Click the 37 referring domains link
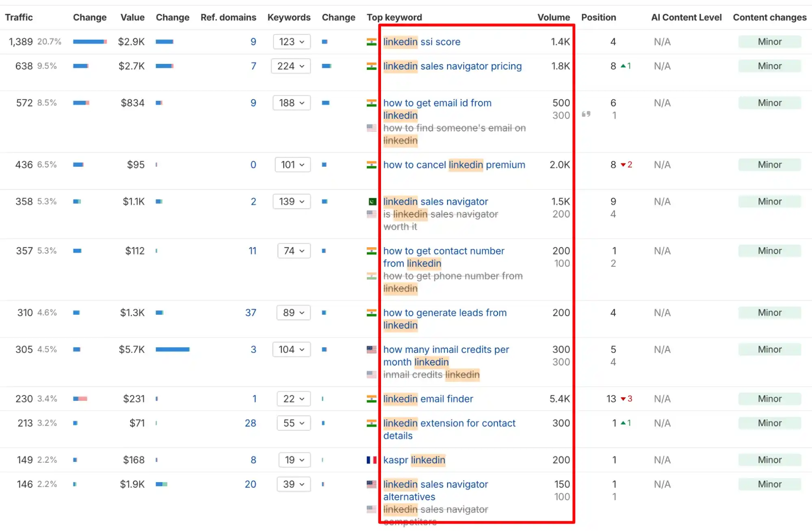 click(251, 313)
